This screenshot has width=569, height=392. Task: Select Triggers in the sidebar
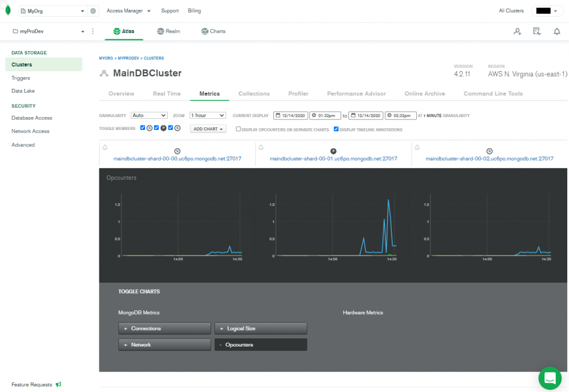tap(21, 78)
